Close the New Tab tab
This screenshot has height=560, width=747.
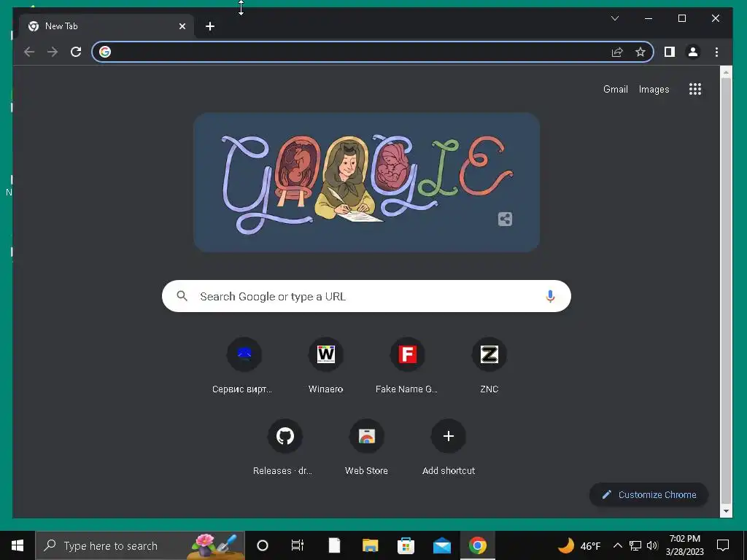tap(182, 26)
